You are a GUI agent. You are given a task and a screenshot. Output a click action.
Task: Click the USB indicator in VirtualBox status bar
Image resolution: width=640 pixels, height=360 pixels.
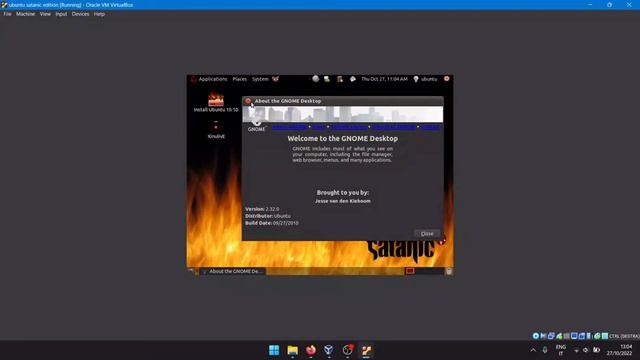coord(559,336)
